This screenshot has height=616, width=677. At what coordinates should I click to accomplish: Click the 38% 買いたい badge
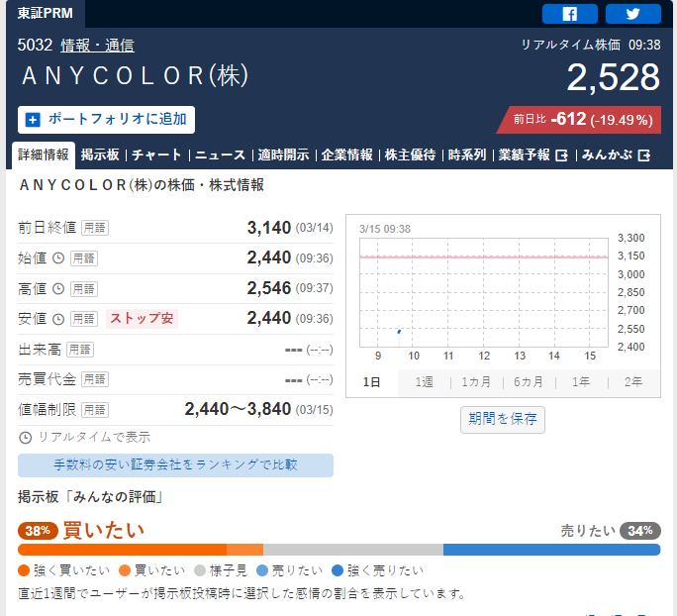pyautogui.click(x=38, y=531)
